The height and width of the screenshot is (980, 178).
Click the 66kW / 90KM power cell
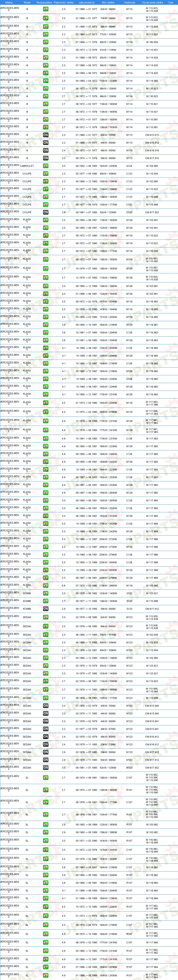(x=108, y=27)
